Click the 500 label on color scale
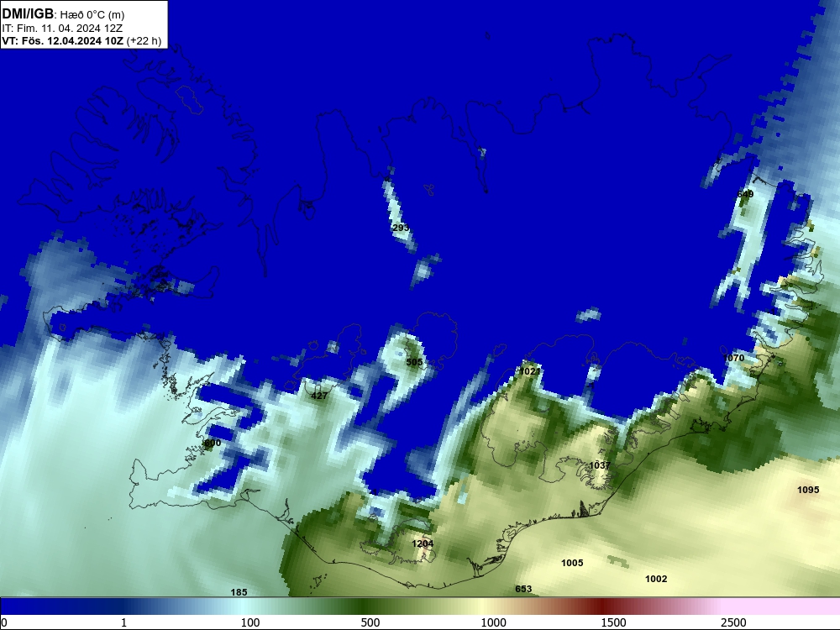The height and width of the screenshot is (630, 840). click(x=370, y=622)
